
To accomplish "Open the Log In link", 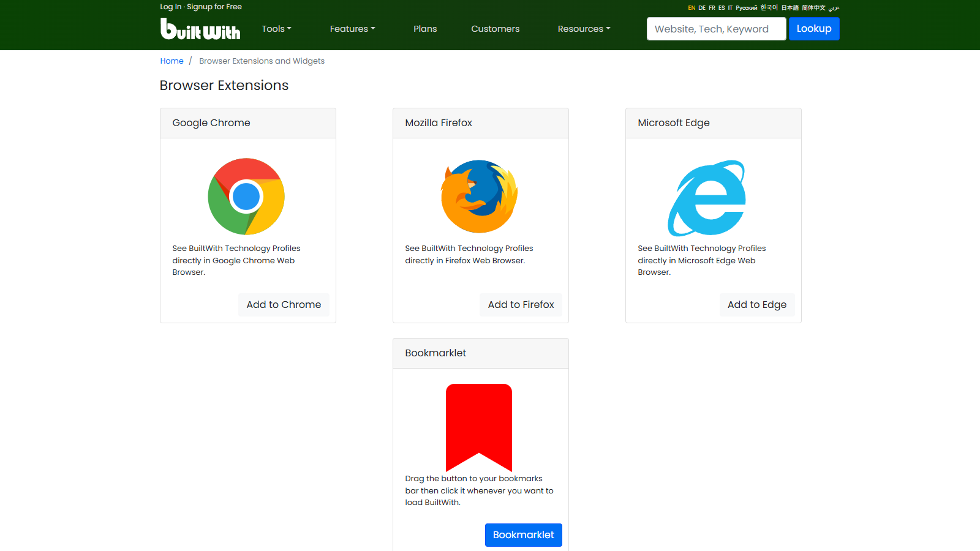I will coord(170,7).
